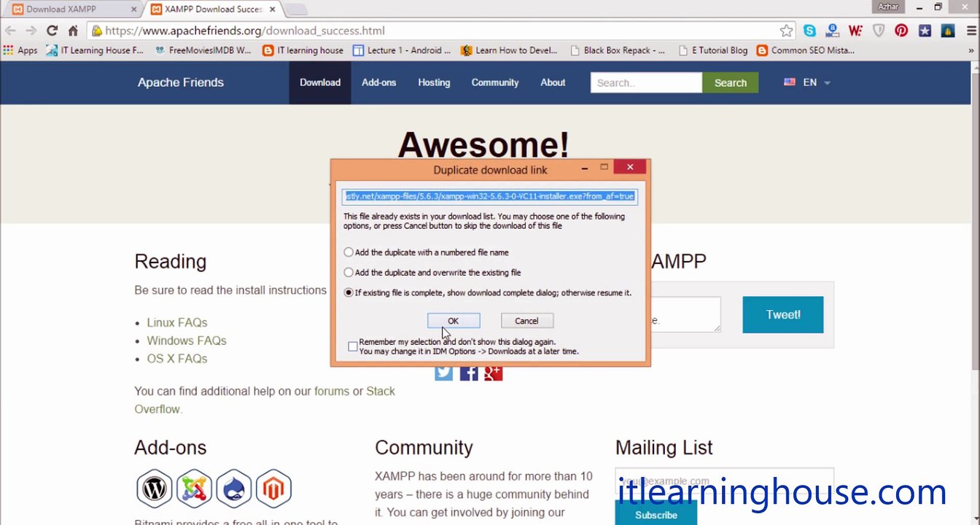980x525 pixels.
Task: Open the browser home page icon
Action: (x=73, y=31)
